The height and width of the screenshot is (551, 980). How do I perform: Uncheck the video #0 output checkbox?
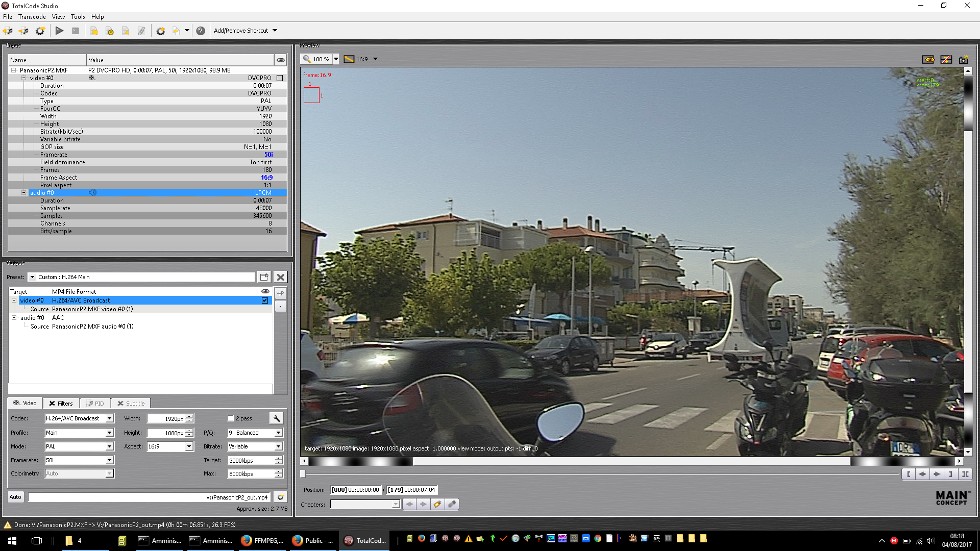265,300
